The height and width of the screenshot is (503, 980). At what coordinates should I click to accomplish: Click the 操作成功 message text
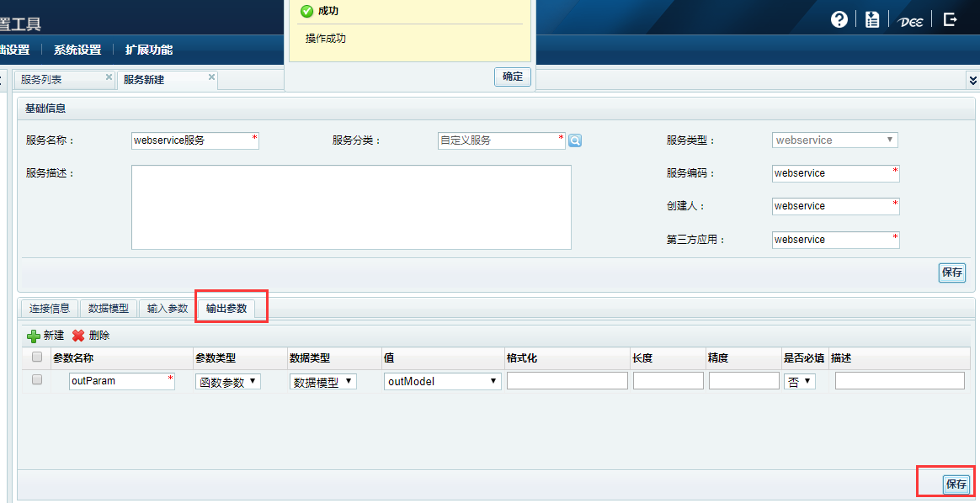click(326, 39)
